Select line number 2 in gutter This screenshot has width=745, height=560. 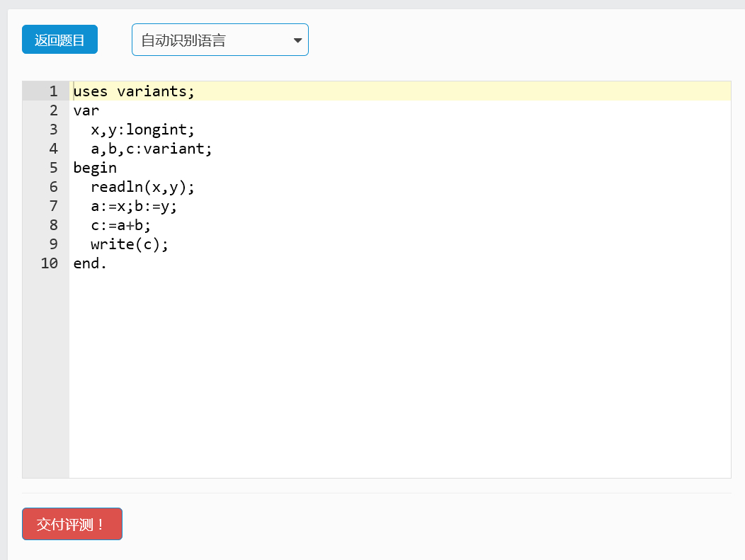pos(53,110)
